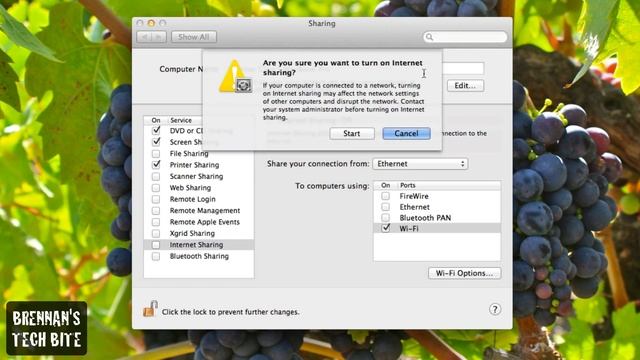The width and height of the screenshot is (640, 360).
Task: Enable the Bluetooth Sharing checkbox
Action: (x=156, y=256)
